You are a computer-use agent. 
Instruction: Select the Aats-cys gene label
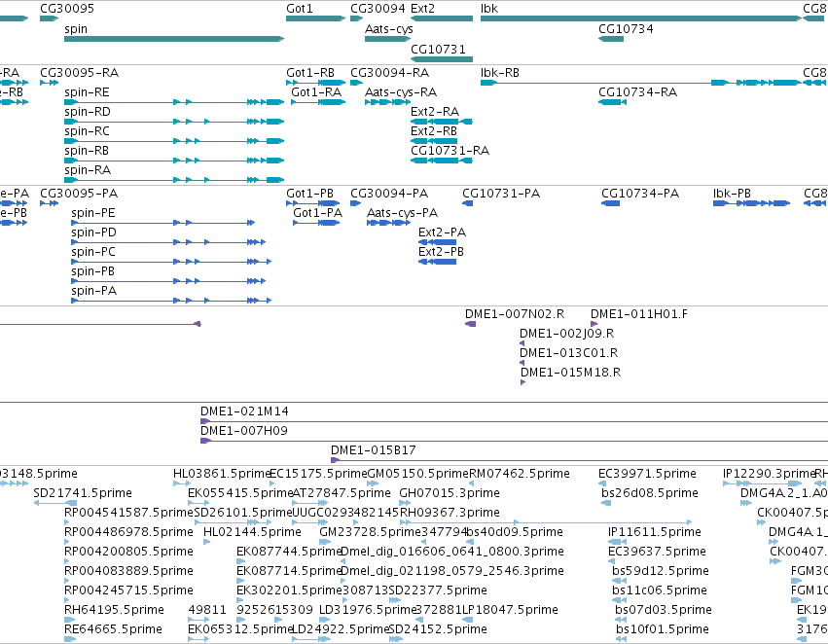388,29
